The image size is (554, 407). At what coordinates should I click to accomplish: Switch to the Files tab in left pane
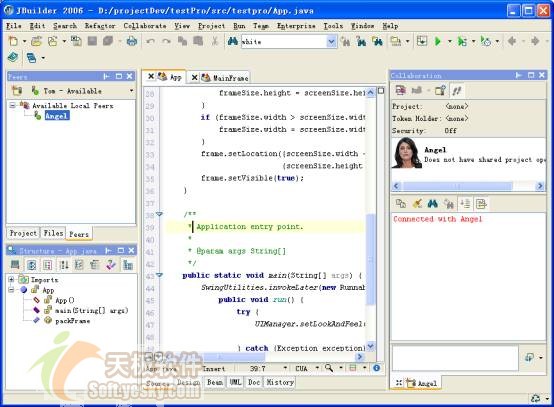tap(53, 233)
